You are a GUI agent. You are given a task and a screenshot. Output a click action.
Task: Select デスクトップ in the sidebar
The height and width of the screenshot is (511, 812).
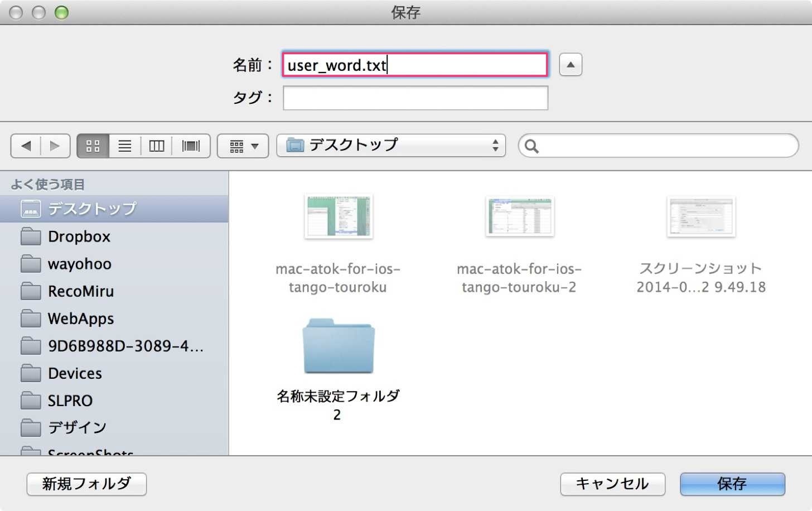pyautogui.click(x=114, y=209)
